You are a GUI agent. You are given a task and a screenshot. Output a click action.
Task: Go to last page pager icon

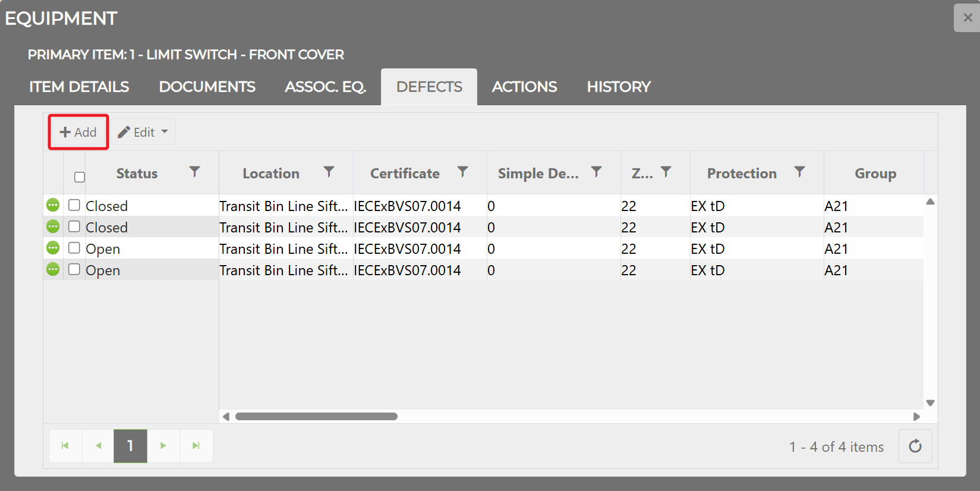pos(196,446)
